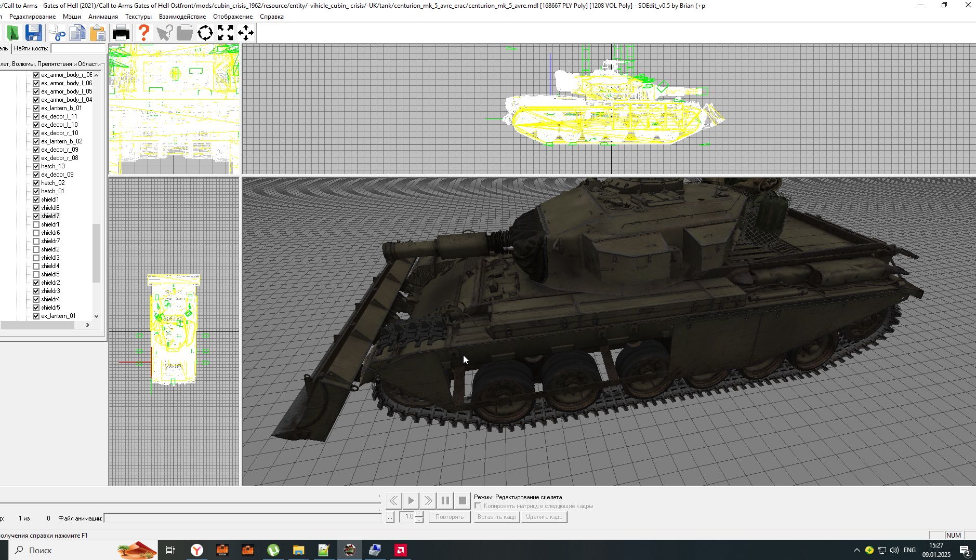Click the animation timeline slider

coord(190,503)
